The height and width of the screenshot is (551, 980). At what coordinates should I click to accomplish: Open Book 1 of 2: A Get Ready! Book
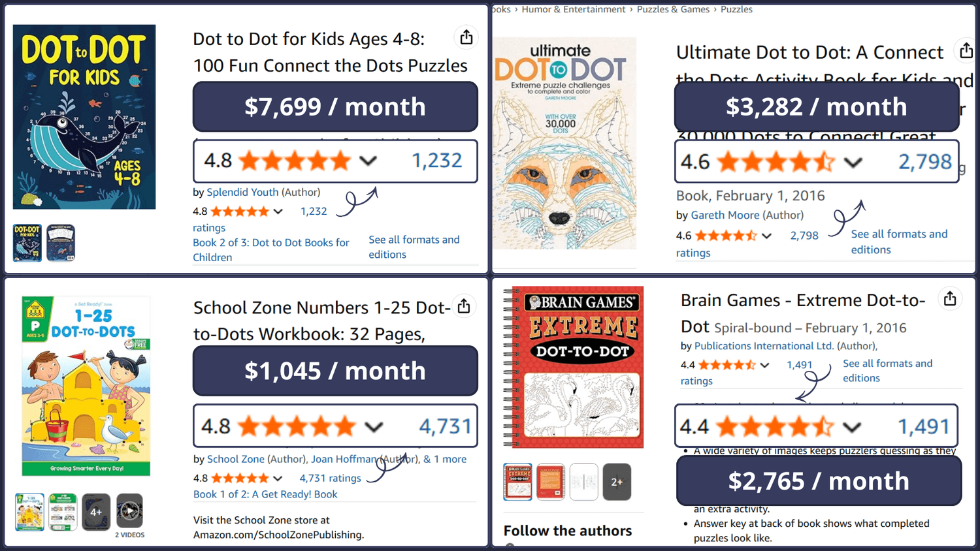click(x=265, y=494)
